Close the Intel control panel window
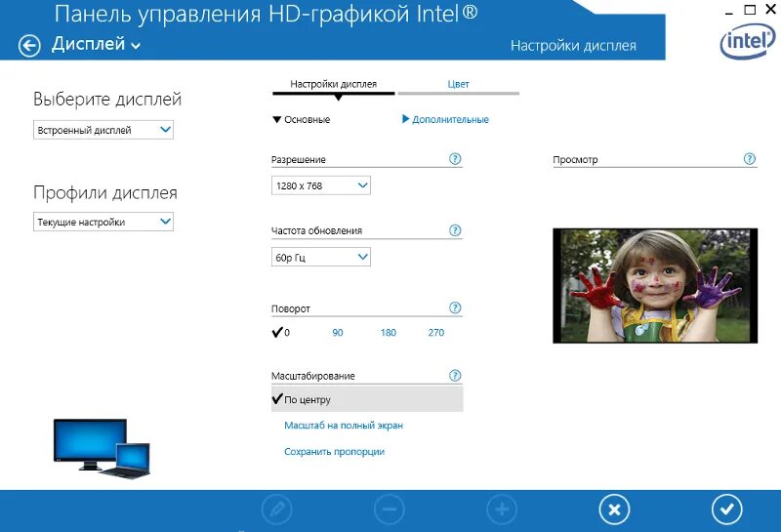This screenshot has height=532, width=781. [x=770, y=10]
